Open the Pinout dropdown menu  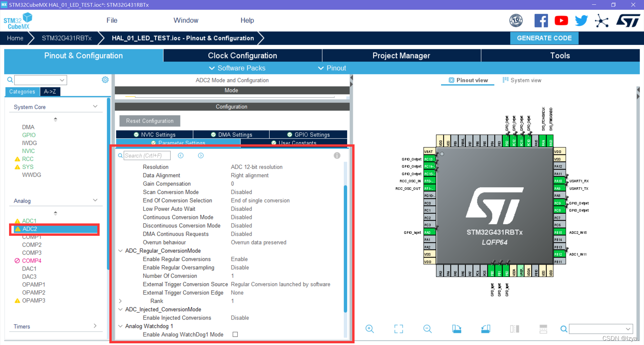pos(332,68)
